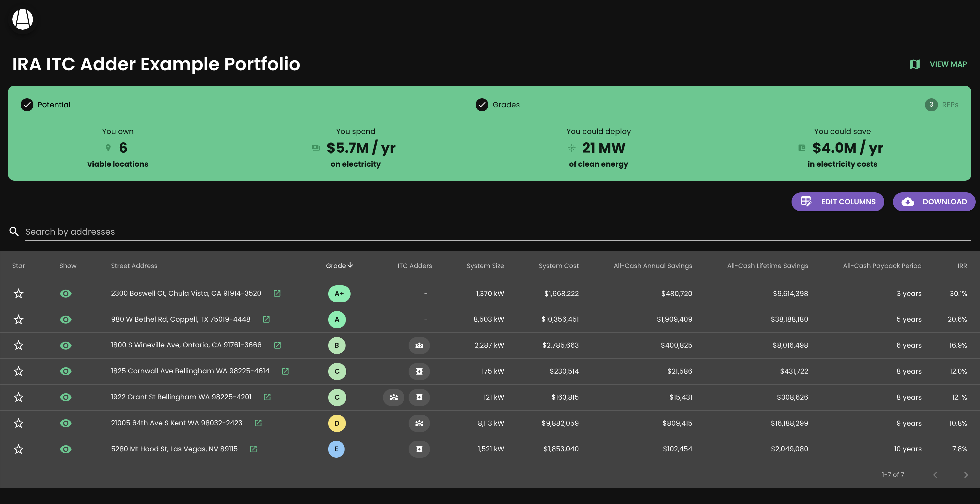Sort by Grade column header arrow
Viewport: 980px width, 504px height.
(x=350, y=265)
